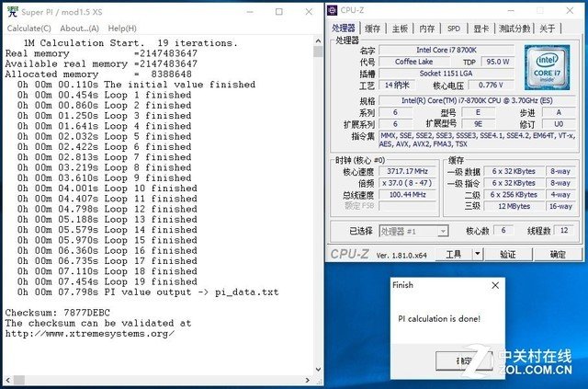Viewport: 588px width, 389px height.
Task: Click the Super PI scroll right arrow
Action: 308,380
